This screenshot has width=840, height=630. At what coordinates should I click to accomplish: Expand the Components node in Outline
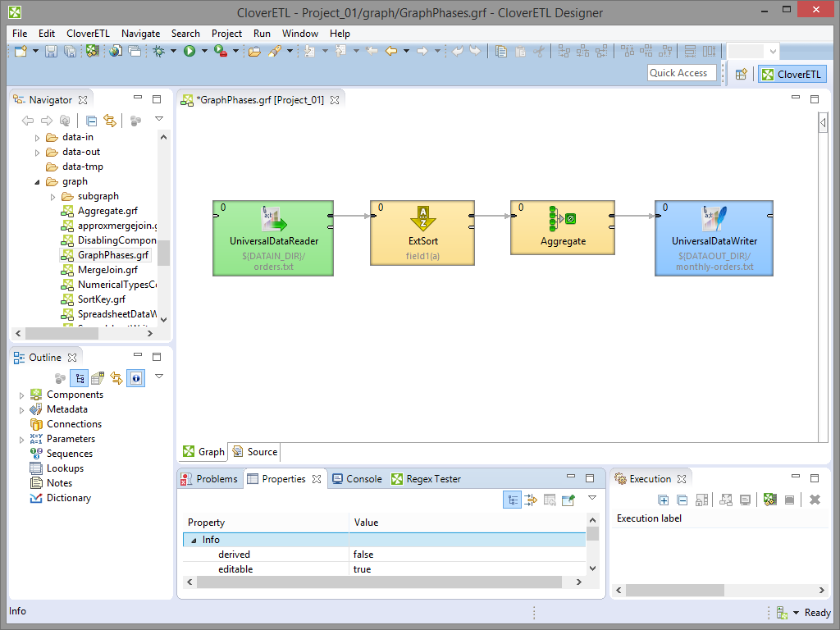pos(22,395)
